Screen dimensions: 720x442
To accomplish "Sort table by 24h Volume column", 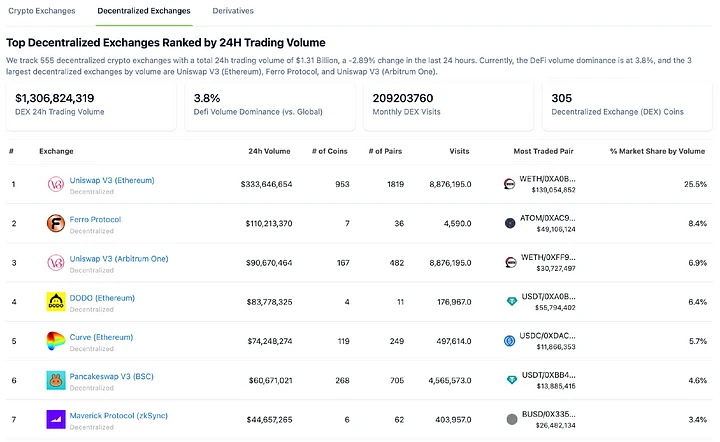I will tap(269, 151).
